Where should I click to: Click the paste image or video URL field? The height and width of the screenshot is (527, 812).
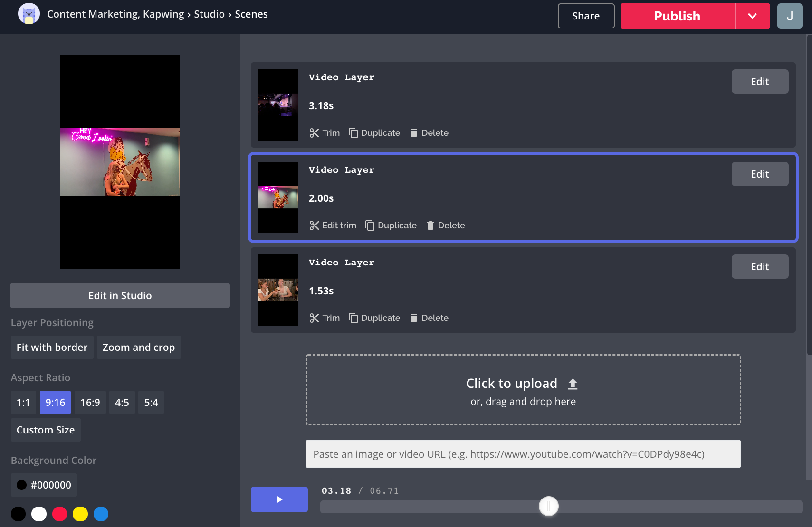[x=523, y=454]
